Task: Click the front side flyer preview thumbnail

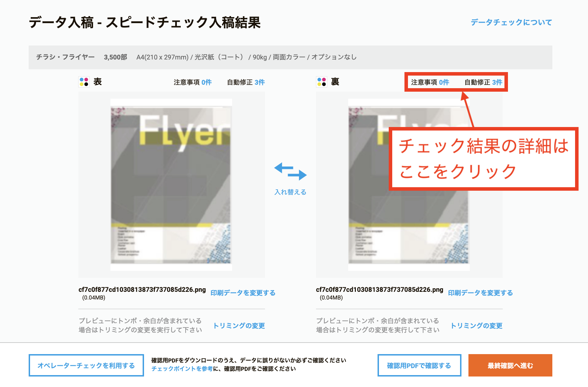Action: tap(171, 185)
